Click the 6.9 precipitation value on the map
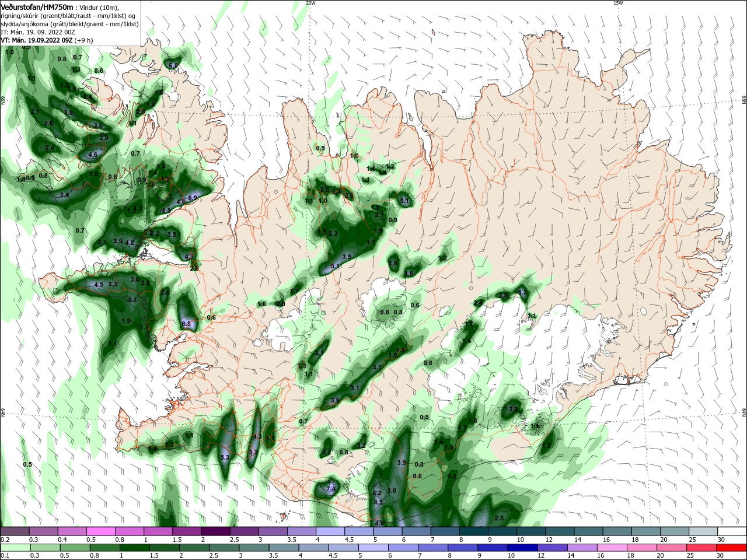This screenshot has width=747, height=560. pyautogui.click(x=193, y=198)
